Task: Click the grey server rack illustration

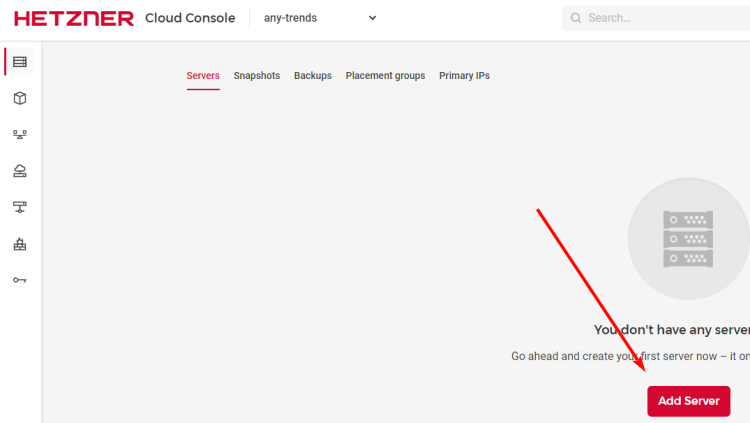Action: (x=688, y=238)
